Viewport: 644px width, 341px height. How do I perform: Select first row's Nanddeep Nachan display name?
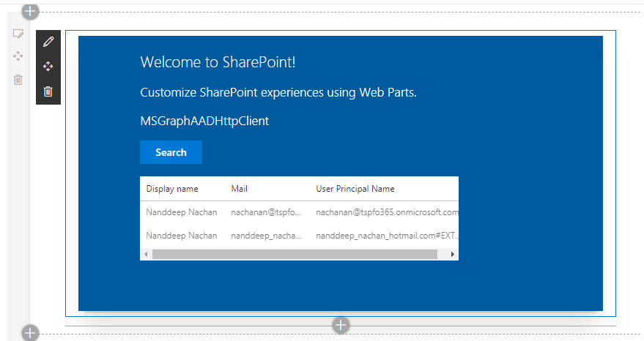coord(182,212)
